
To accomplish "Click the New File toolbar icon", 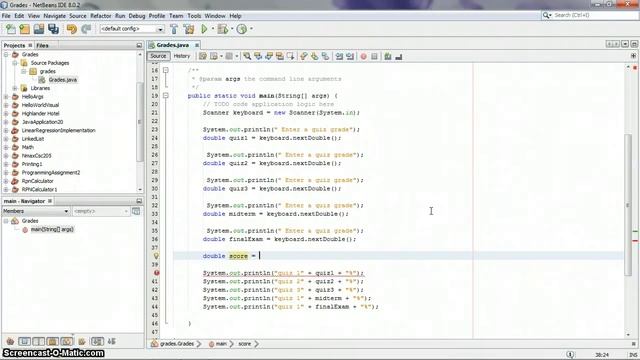I will tap(11, 29).
